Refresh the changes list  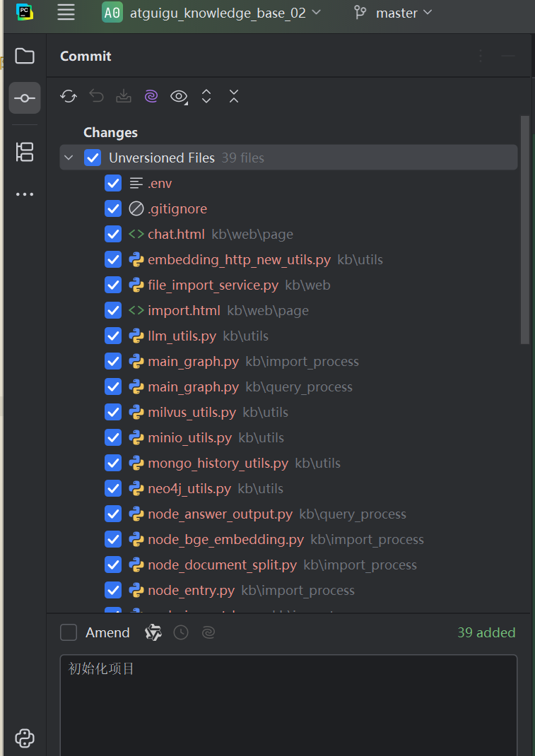click(69, 96)
